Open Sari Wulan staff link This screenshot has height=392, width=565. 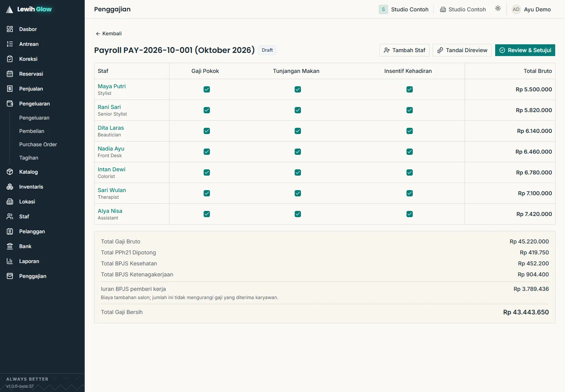112,190
